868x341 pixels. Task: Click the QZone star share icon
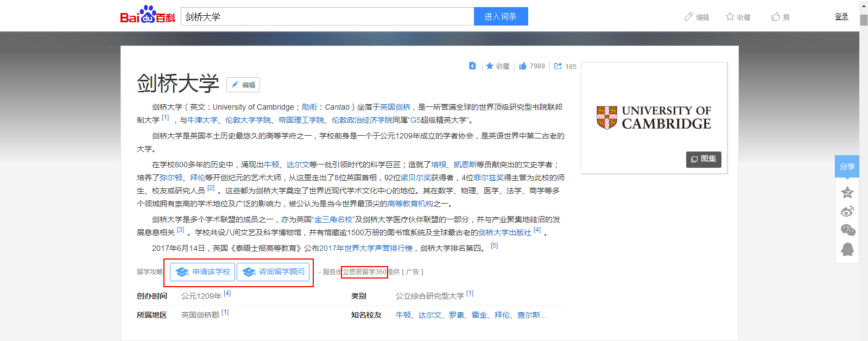[847, 192]
